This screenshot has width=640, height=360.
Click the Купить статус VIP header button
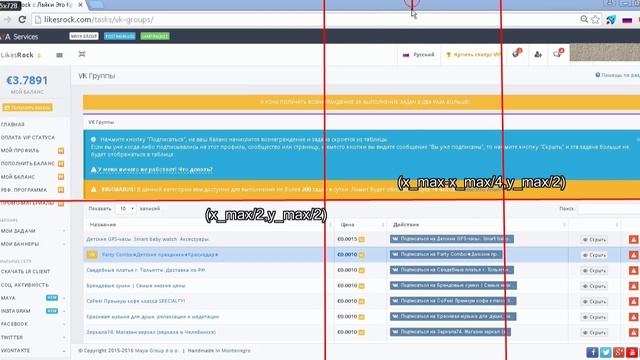(x=473, y=55)
